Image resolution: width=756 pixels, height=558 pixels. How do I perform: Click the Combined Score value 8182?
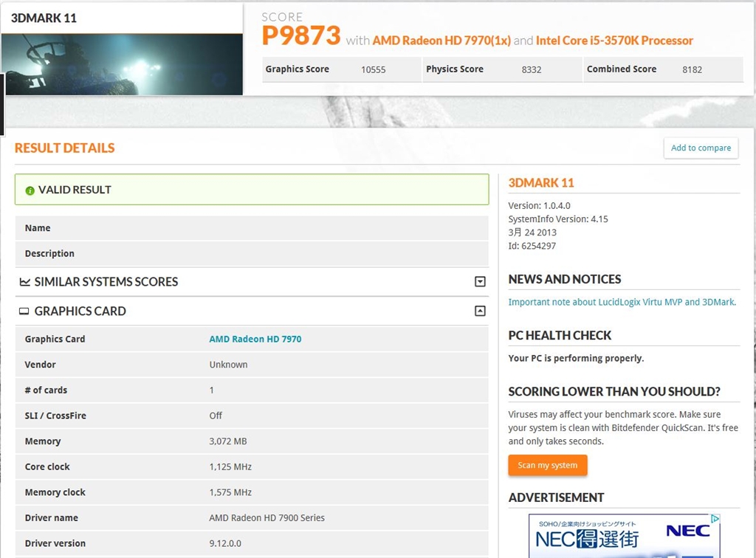(692, 70)
